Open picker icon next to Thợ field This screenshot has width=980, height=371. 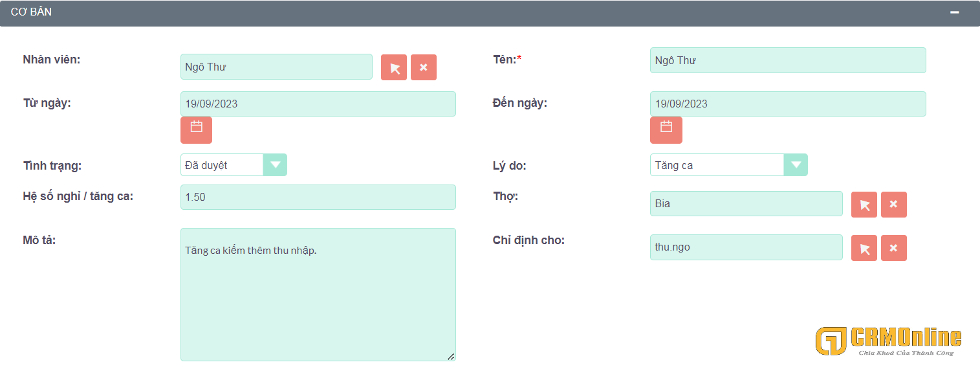click(864, 205)
